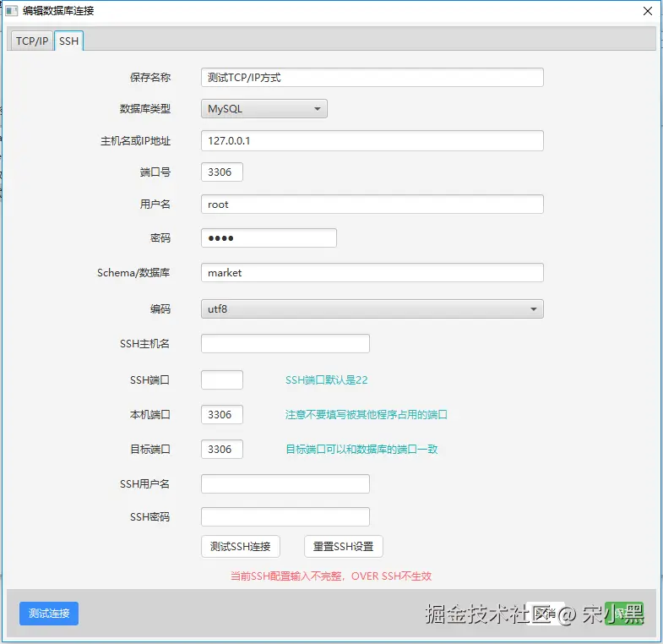The image size is (663, 644).
Task: Click the 保存名称 label
Action: [x=150, y=78]
